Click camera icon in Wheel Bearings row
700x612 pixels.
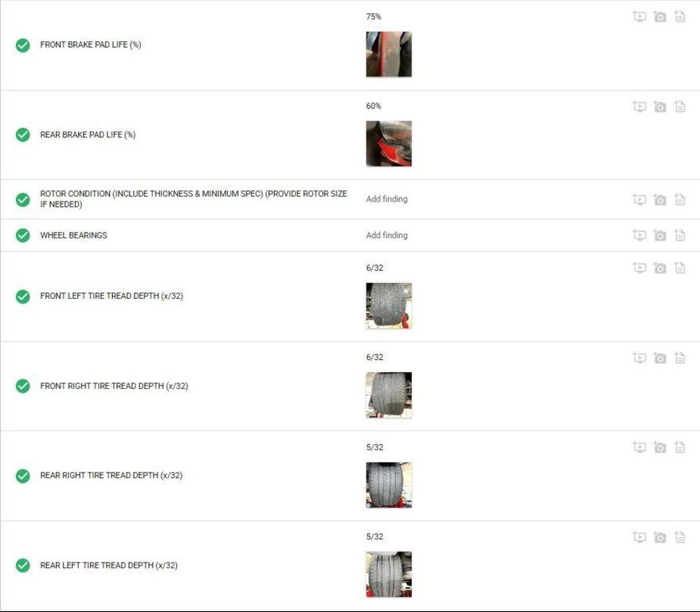pos(659,235)
